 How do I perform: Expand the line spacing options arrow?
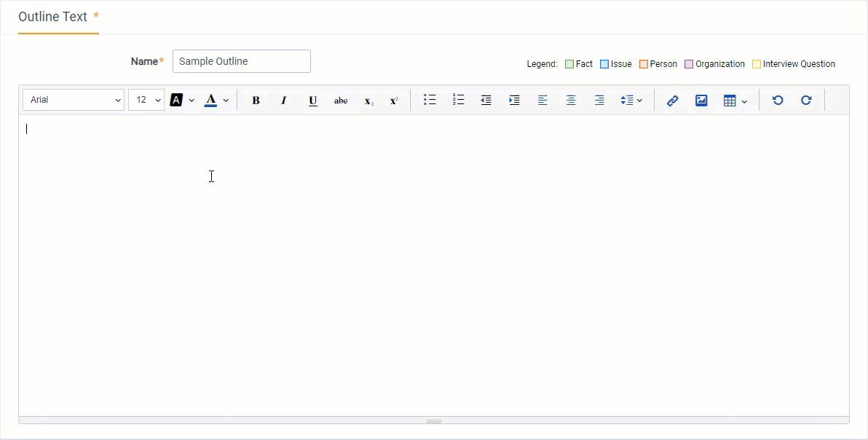[x=639, y=101]
